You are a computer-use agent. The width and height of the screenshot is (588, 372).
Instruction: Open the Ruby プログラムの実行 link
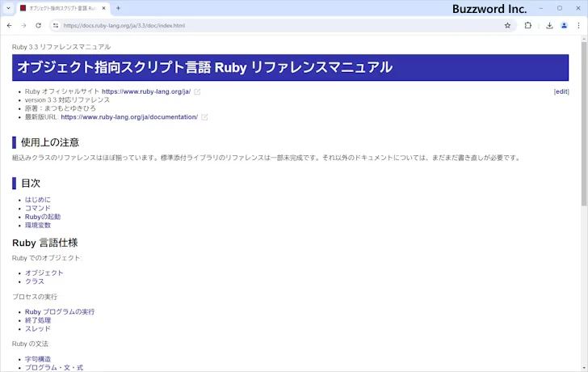pos(60,312)
